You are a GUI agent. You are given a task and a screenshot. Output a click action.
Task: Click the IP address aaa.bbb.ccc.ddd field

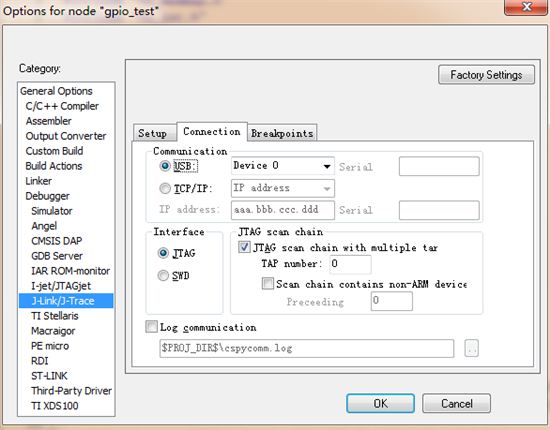point(283,210)
